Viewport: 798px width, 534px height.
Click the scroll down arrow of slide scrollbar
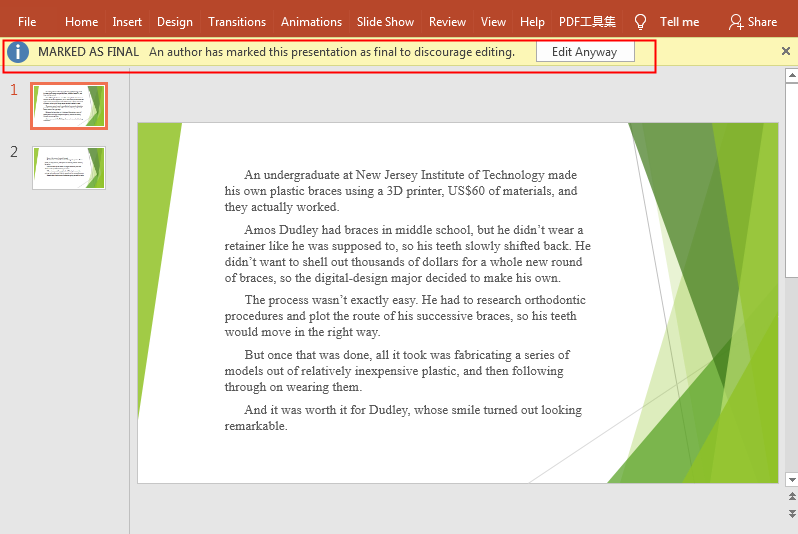(x=792, y=480)
